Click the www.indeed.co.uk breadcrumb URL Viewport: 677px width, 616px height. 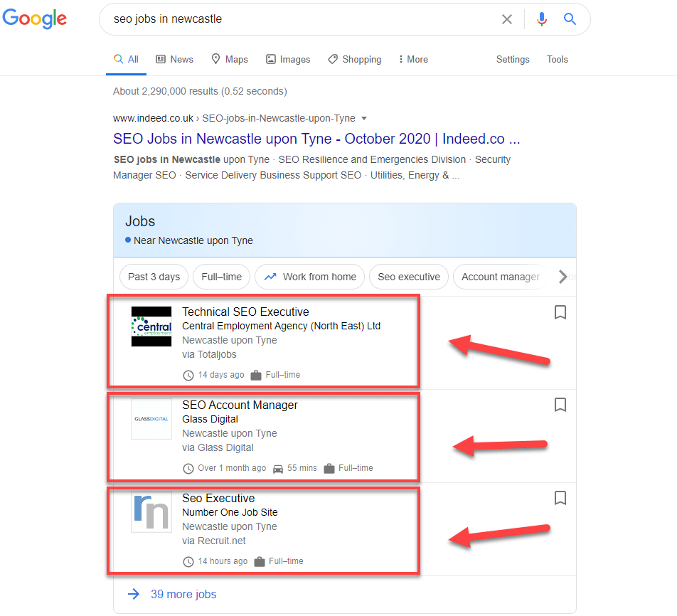pos(154,118)
